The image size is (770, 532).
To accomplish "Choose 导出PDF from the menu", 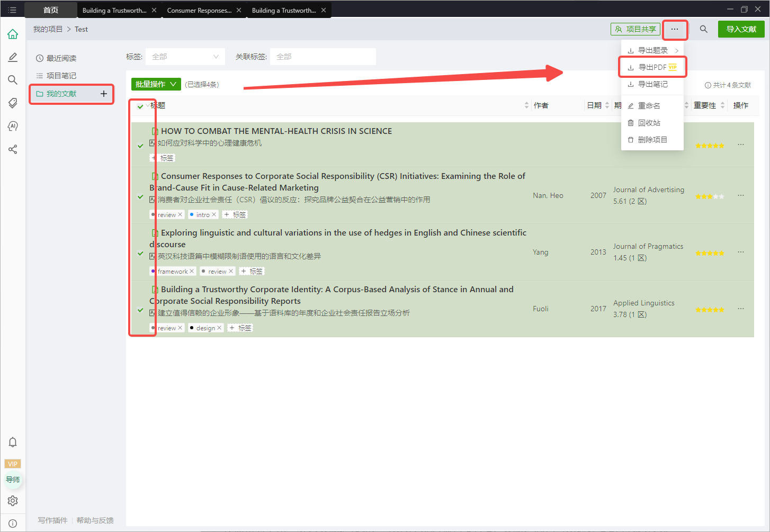I will coord(652,67).
